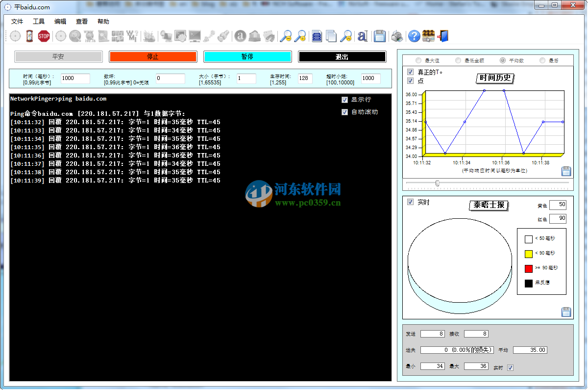Uncheck the 显示行 checkbox
The height and width of the screenshot is (390, 588).
click(x=344, y=100)
